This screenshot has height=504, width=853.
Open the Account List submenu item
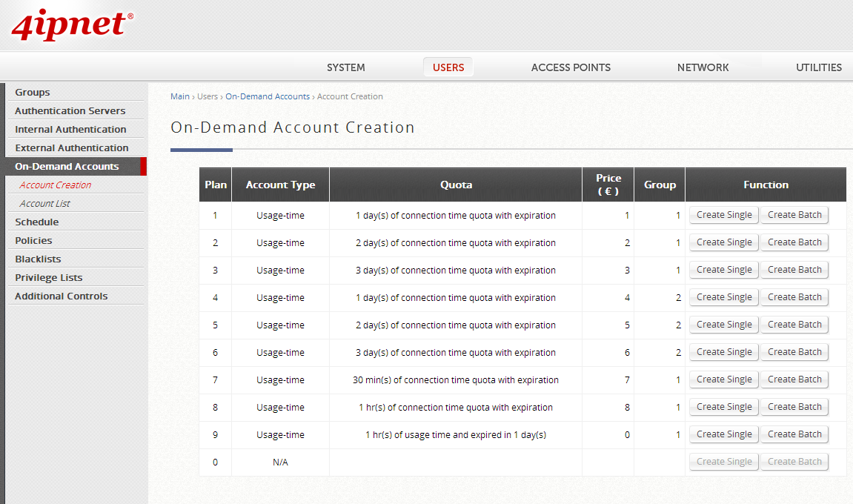tap(45, 204)
